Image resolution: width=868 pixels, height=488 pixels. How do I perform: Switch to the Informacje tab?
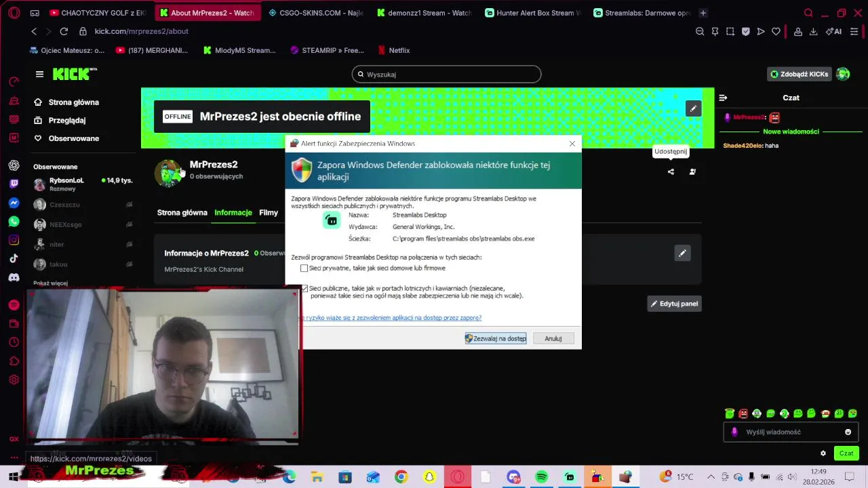click(x=233, y=213)
